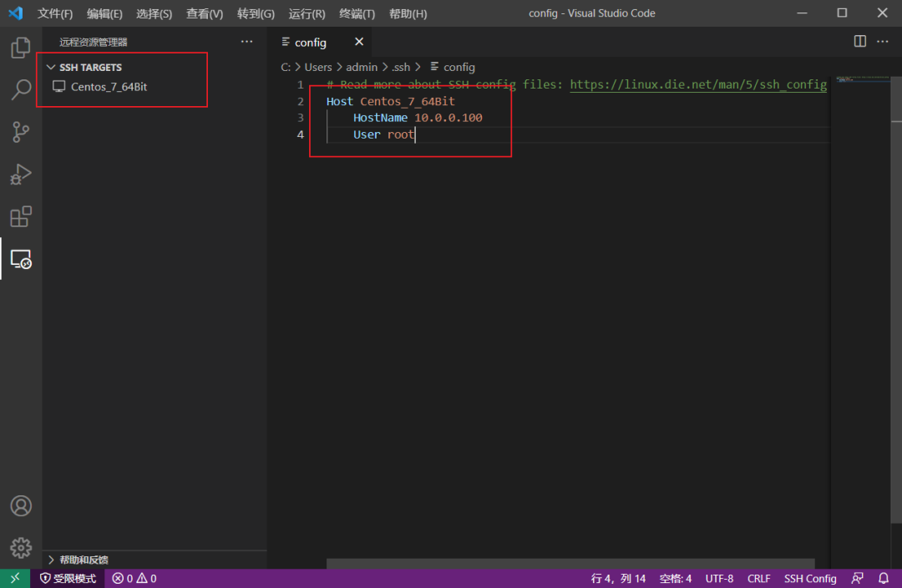Click the HostName keyword on line 3

(380, 118)
